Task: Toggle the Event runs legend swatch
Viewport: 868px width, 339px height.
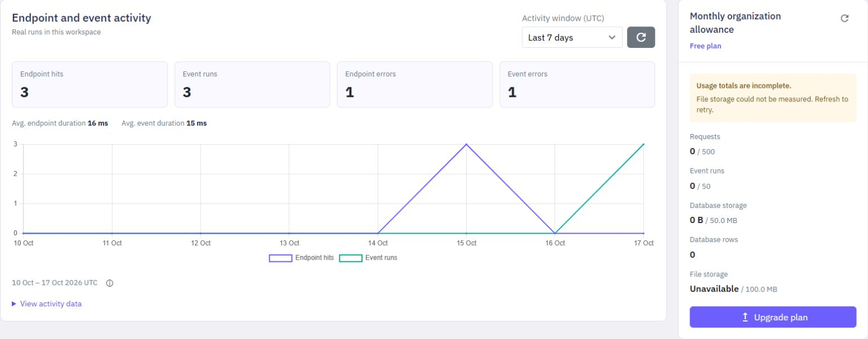Action: coord(351,258)
